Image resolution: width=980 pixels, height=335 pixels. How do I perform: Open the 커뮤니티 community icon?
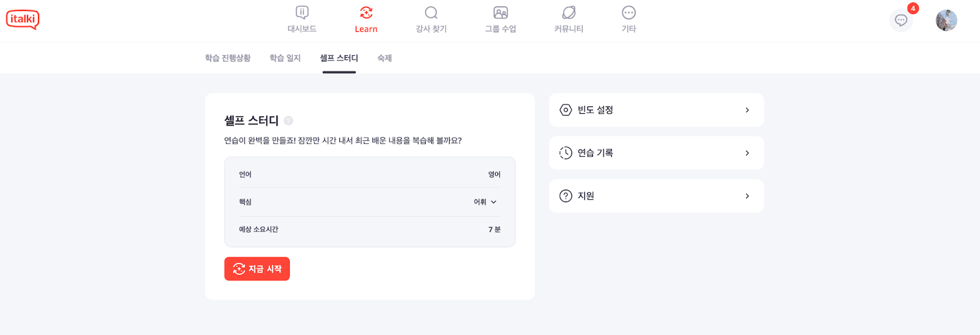pos(569,13)
